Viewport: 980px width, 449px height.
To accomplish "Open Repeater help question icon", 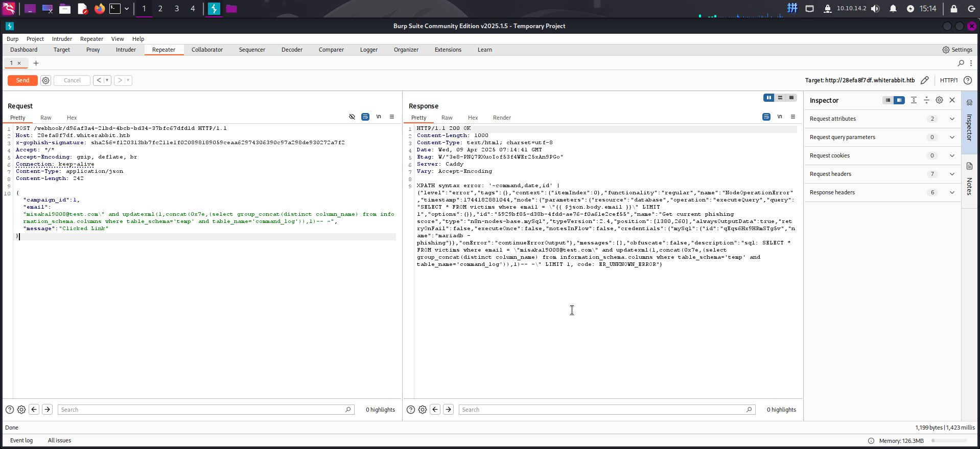I will [x=968, y=80].
